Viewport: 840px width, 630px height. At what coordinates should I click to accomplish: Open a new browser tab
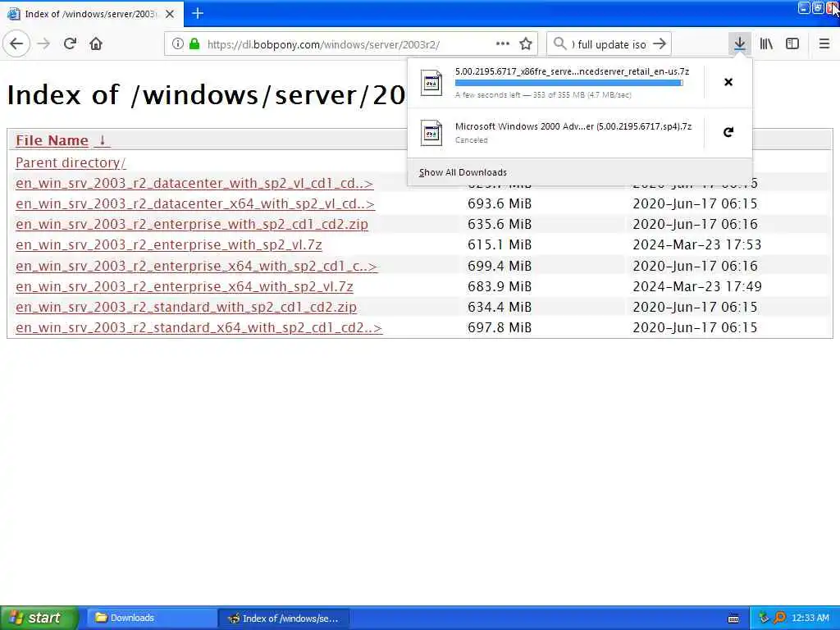point(198,13)
